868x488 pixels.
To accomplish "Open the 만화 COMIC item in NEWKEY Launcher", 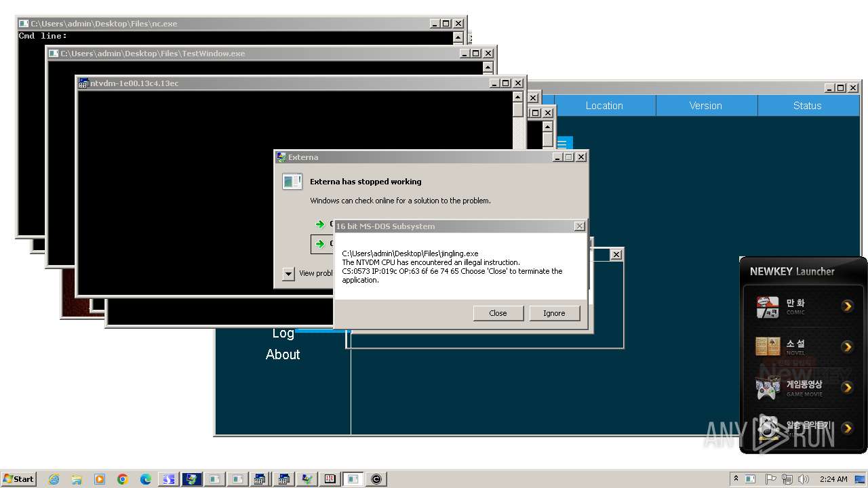I will (804, 306).
